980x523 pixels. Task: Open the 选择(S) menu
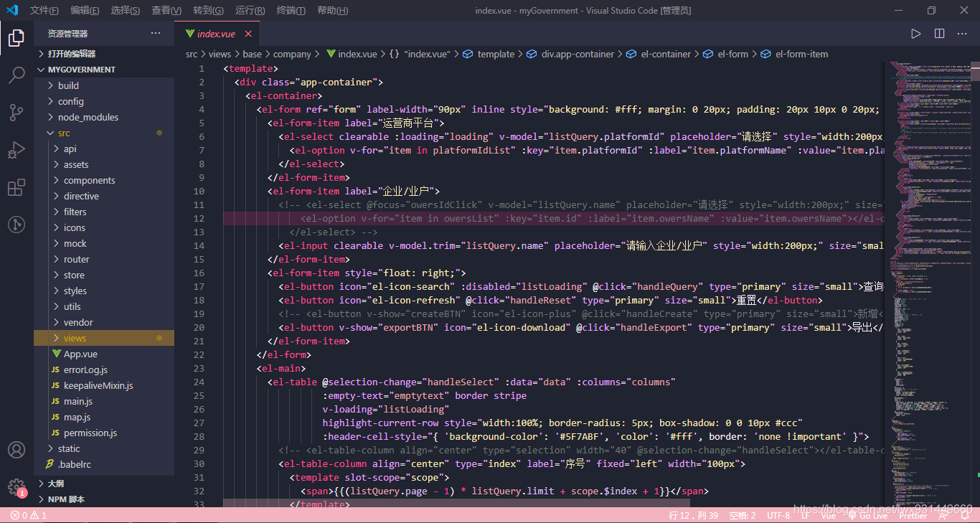coord(126,10)
